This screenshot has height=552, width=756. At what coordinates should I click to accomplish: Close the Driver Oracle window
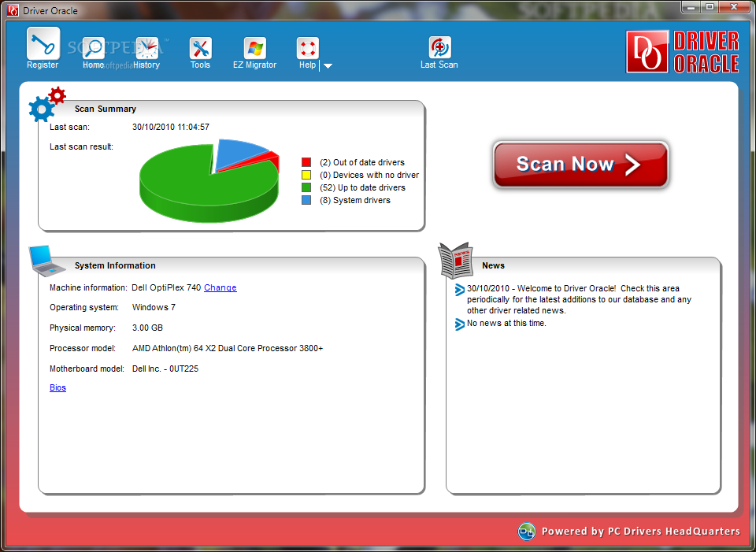click(x=733, y=7)
